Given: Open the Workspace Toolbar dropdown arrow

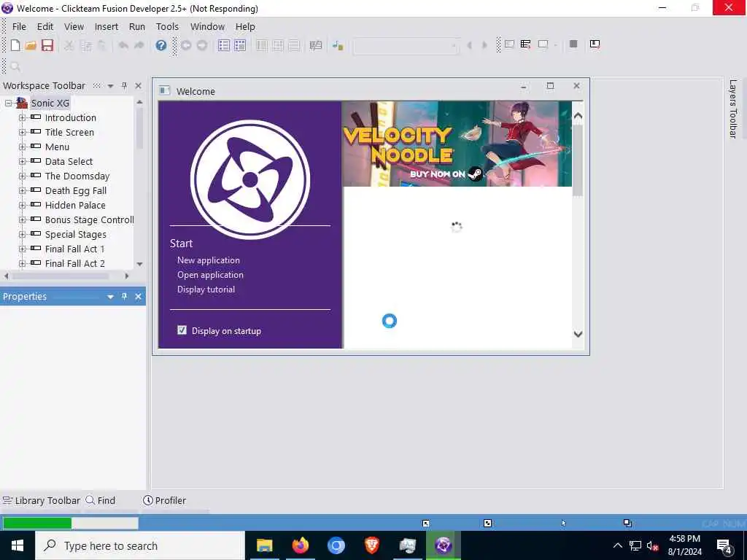Looking at the screenshot, I should [x=111, y=86].
